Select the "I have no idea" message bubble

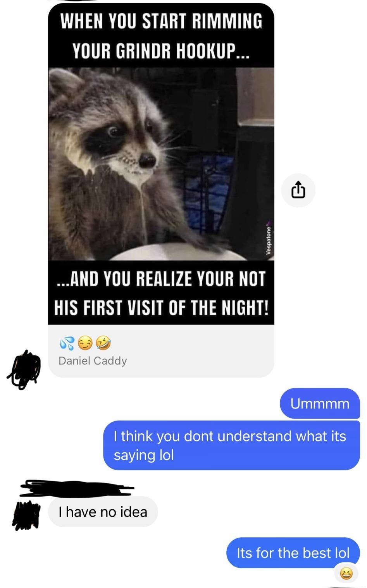click(103, 512)
